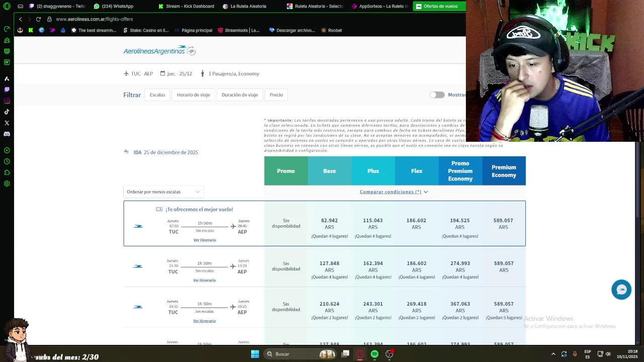Select the 82.942 ARS Base fare
The width and height of the screenshot is (644, 362).
[330, 224]
